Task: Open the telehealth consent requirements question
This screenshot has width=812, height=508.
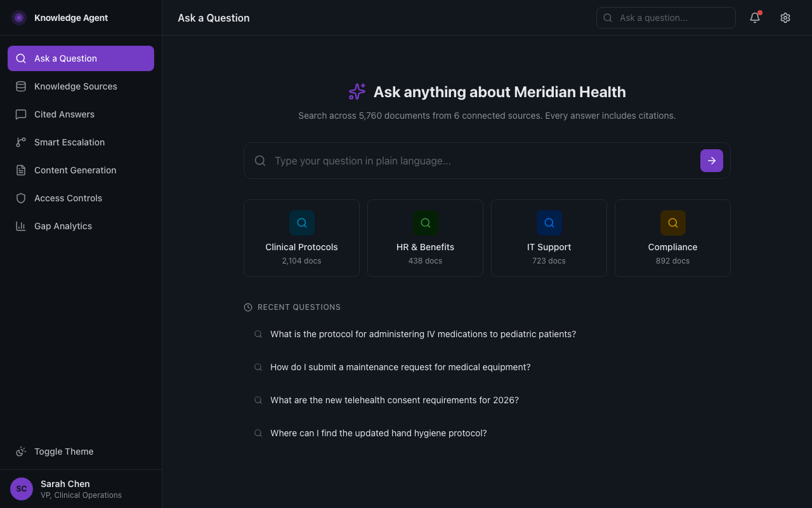Action: pos(394,400)
